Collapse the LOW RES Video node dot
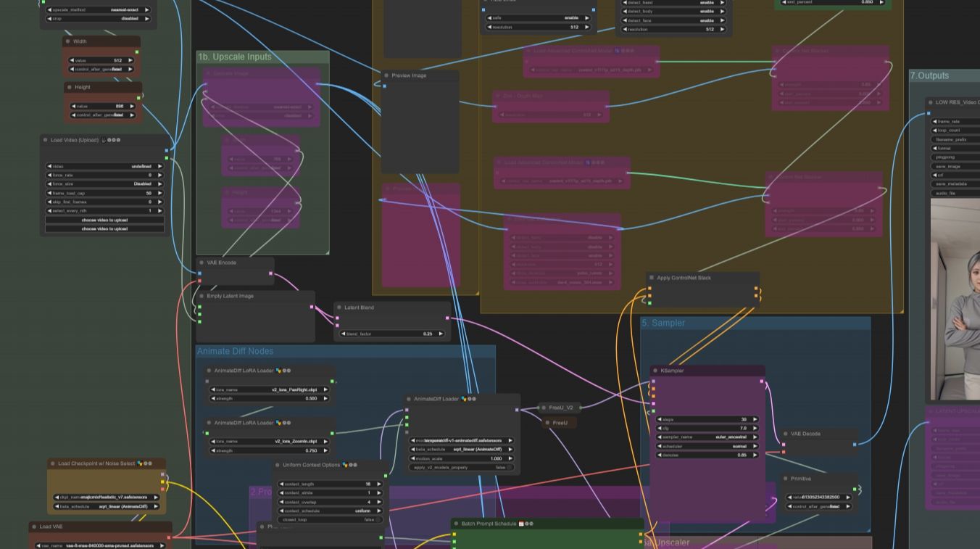980x549 pixels. [930, 102]
